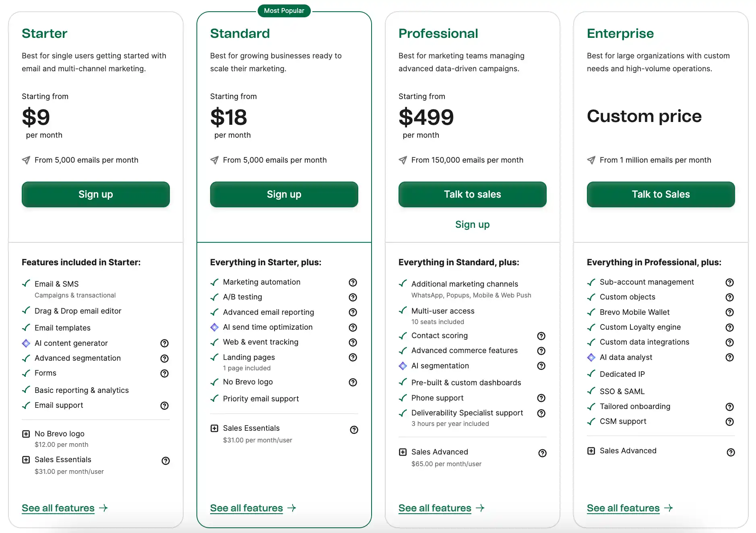Open info icon next to Forms
Viewport: 756px width, 533px height.
[x=164, y=373]
